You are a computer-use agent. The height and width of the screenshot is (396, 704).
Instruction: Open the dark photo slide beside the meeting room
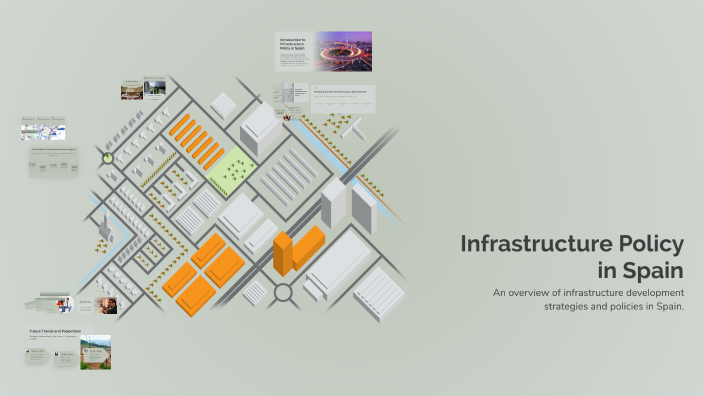click(x=154, y=88)
